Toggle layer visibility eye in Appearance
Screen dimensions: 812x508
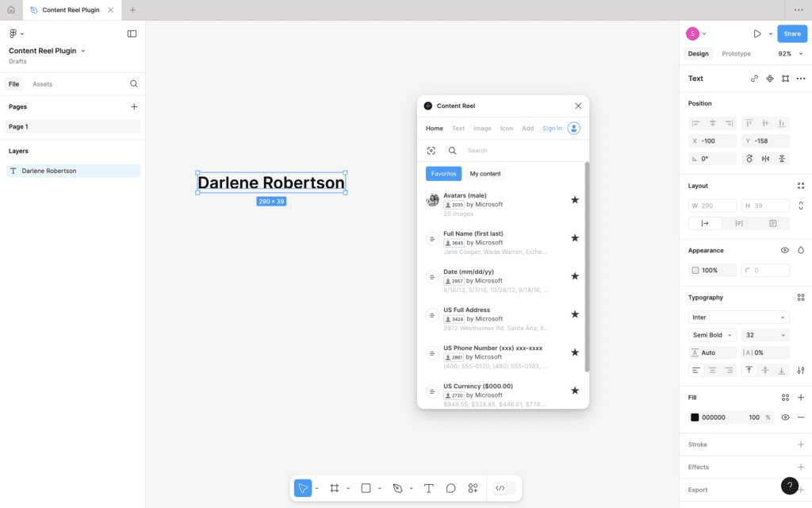point(785,250)
